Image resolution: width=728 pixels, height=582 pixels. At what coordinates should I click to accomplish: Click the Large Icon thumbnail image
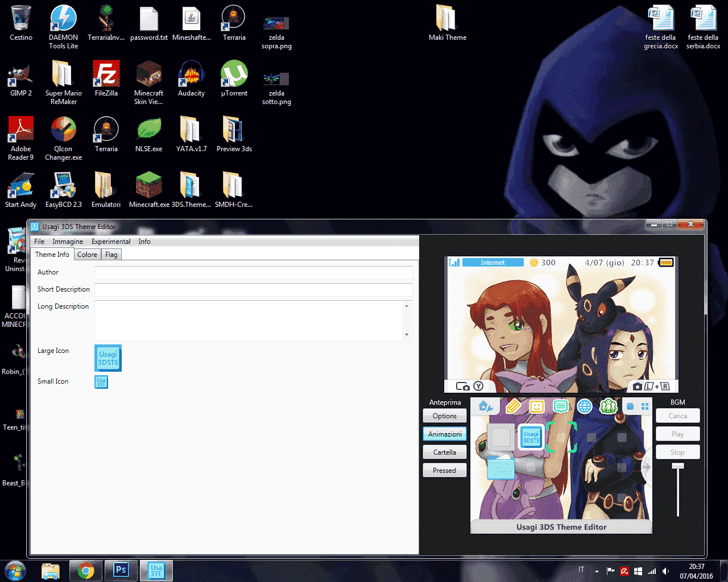point(108,358)
